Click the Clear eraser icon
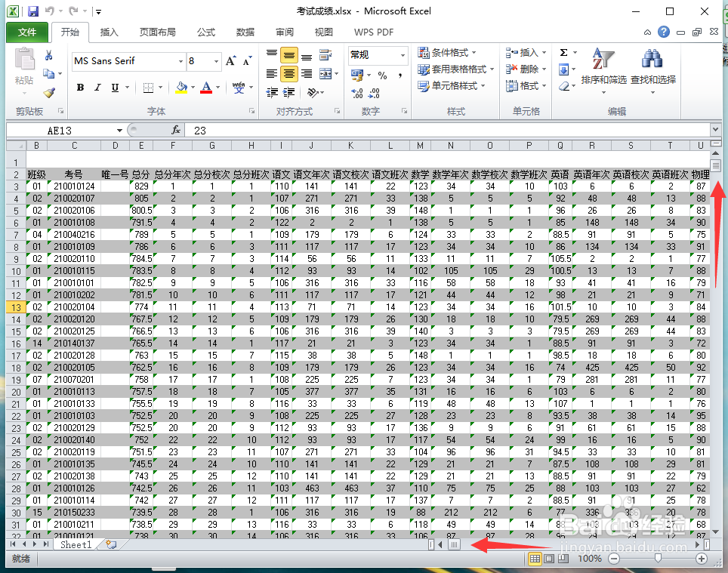This screenshot has height=573, width=728. pos(563,86)
